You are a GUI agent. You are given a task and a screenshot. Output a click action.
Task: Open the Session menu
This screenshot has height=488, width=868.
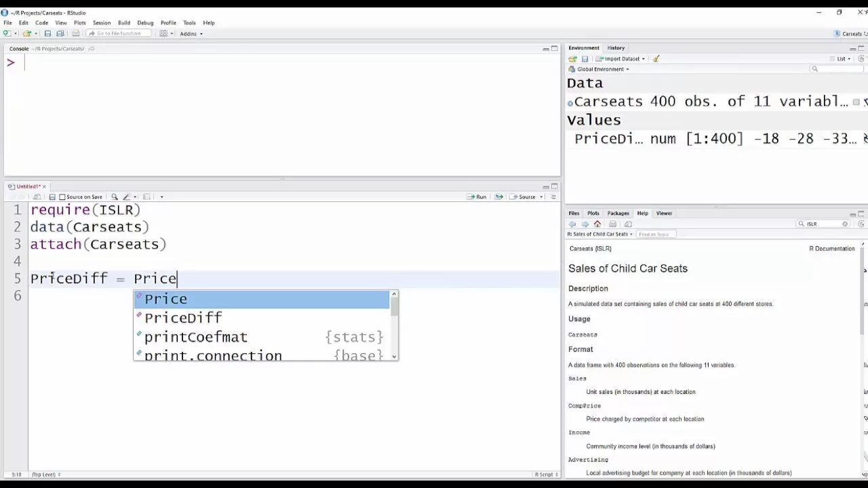tap(102, 22)
